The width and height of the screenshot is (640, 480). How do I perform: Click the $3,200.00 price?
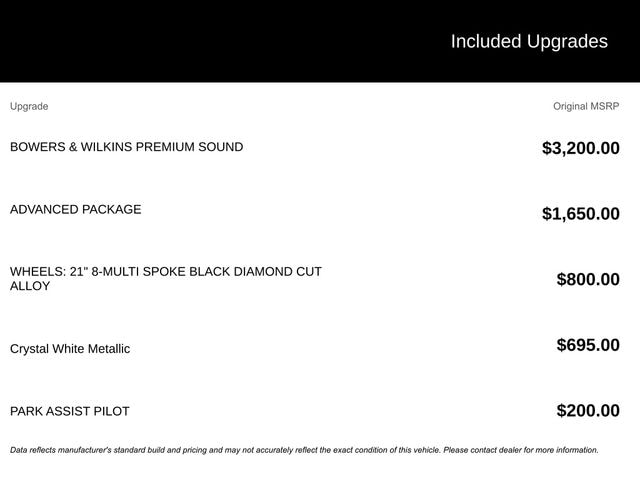(580, 149)
